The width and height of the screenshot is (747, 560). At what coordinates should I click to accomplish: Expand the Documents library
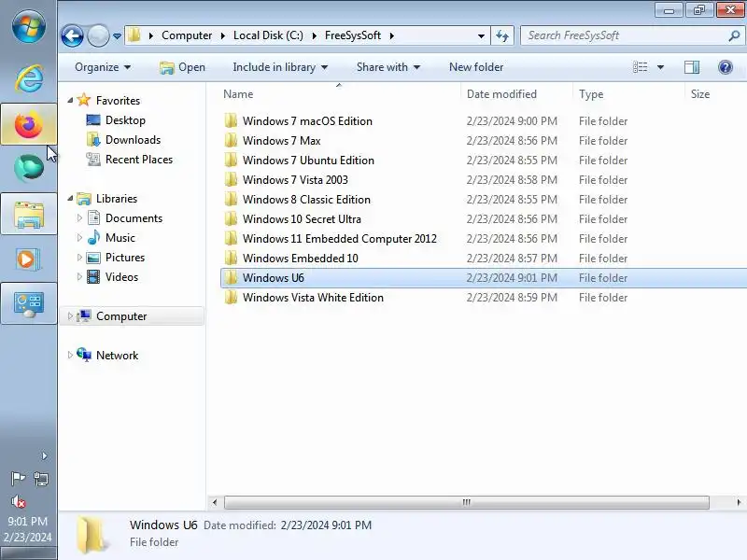pyautogui.click(x=79, y=217)
